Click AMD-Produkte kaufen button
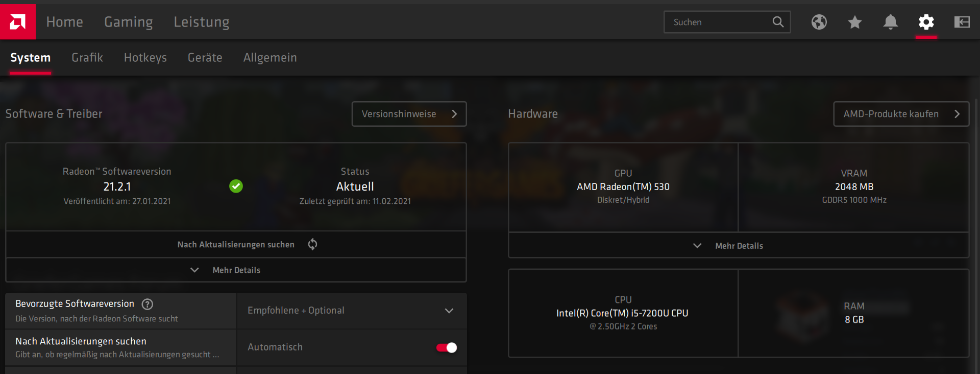The image size is (980, 374). pos(901,114)
